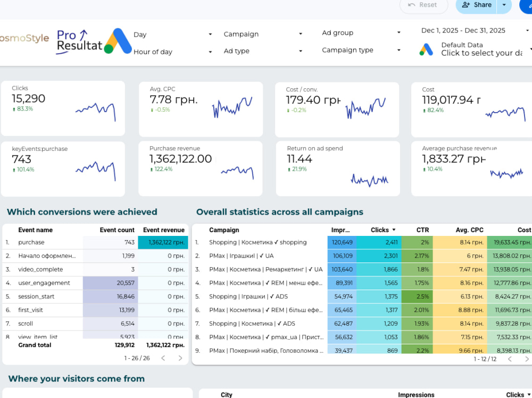This screenshot has width=532, height=398.
Task: Open the Hour of day dropdown
Action: coord(173,52)
